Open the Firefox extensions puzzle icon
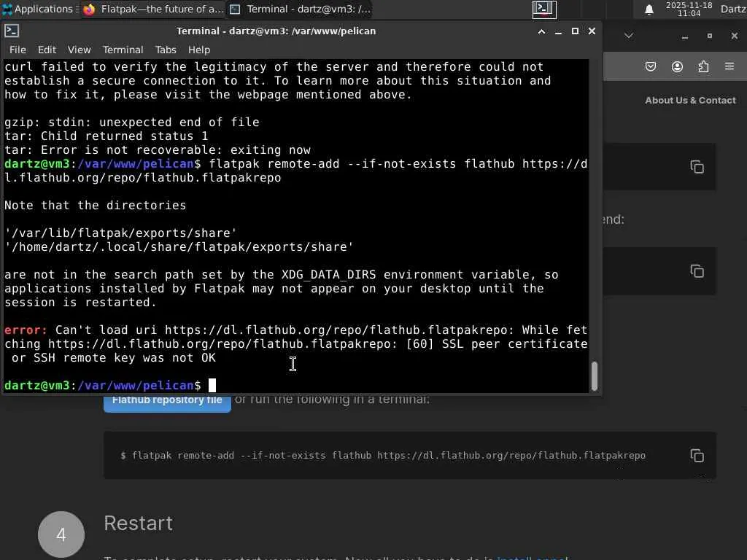This screenshot has width=747, height=560. coord(703,66)
